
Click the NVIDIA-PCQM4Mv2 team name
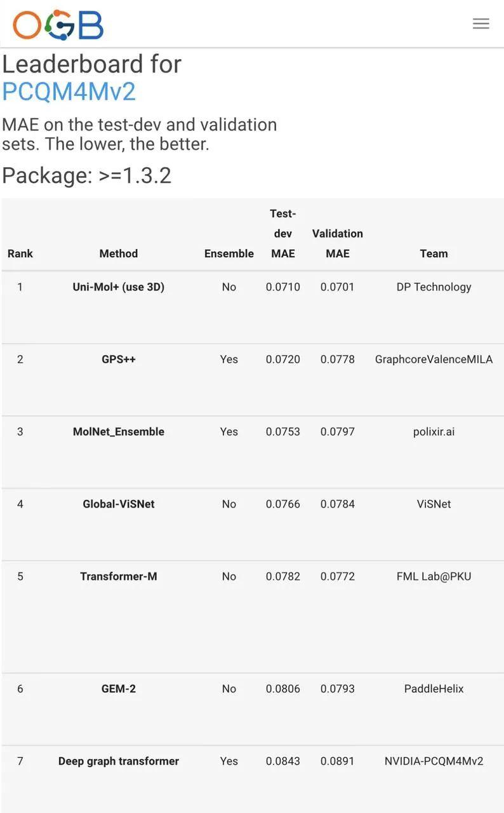[434, 762]
